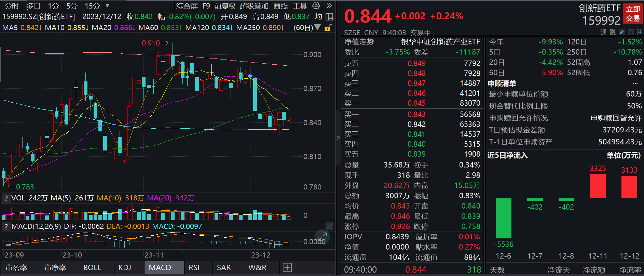
Task: Open chart settings gear icon
Action: pyautogui.click(x=316, y=6)
